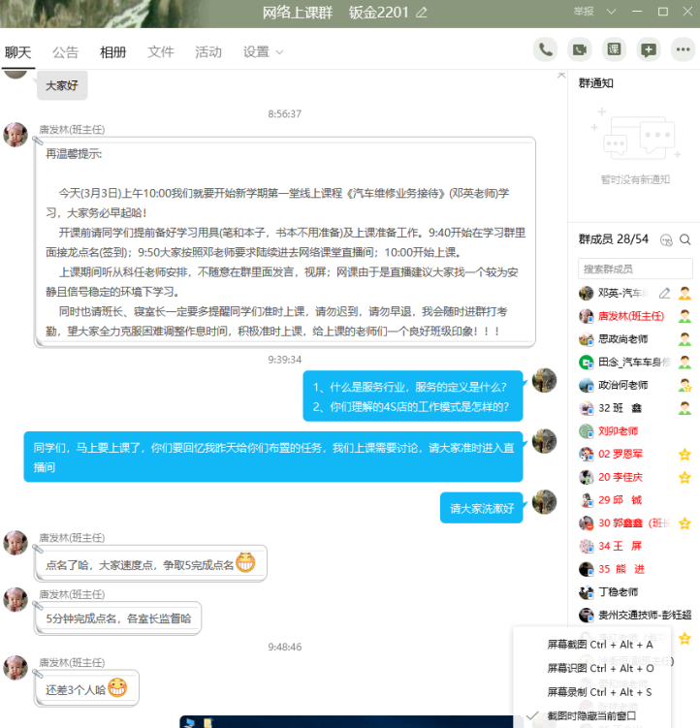Open the more options ellipsis icon
The height and width of the screenshot is (728, 700).
click(x=683, y=49)
